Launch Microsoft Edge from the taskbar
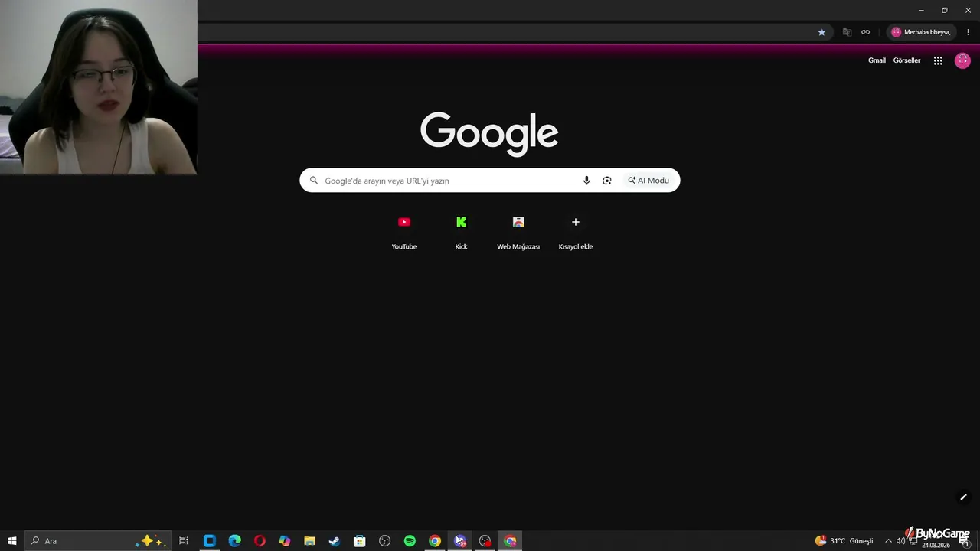This screenshot has width=980, height=551. (x=234, y=541)
